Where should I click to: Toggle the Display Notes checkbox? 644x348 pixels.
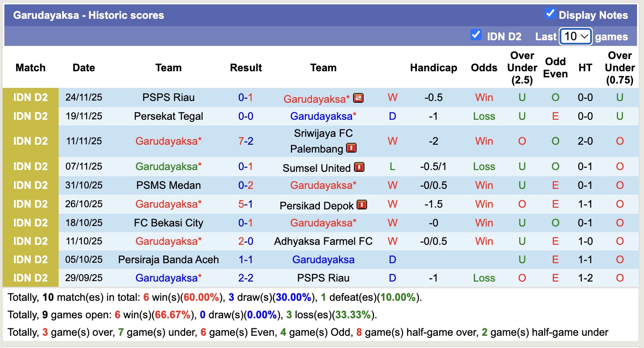tap(550, 14)
